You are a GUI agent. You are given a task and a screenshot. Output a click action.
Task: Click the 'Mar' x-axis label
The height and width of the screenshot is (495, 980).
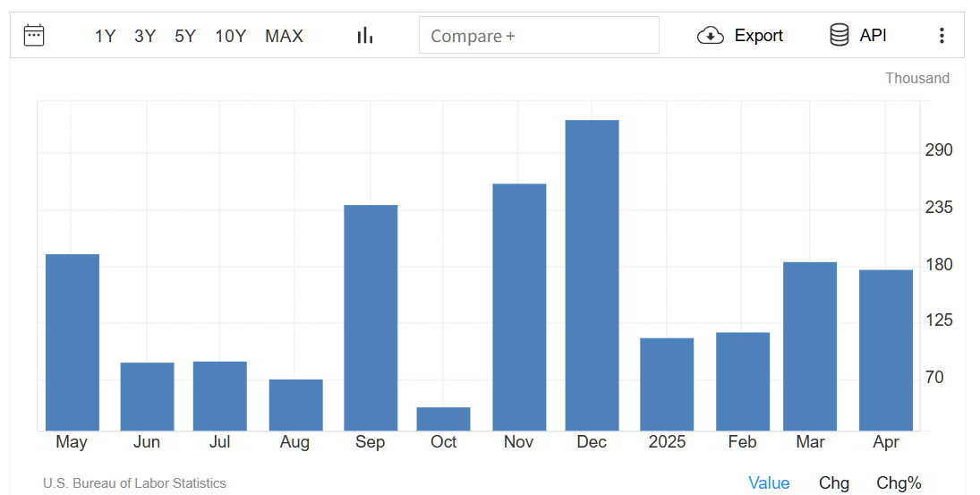click(x=811, y=442)
